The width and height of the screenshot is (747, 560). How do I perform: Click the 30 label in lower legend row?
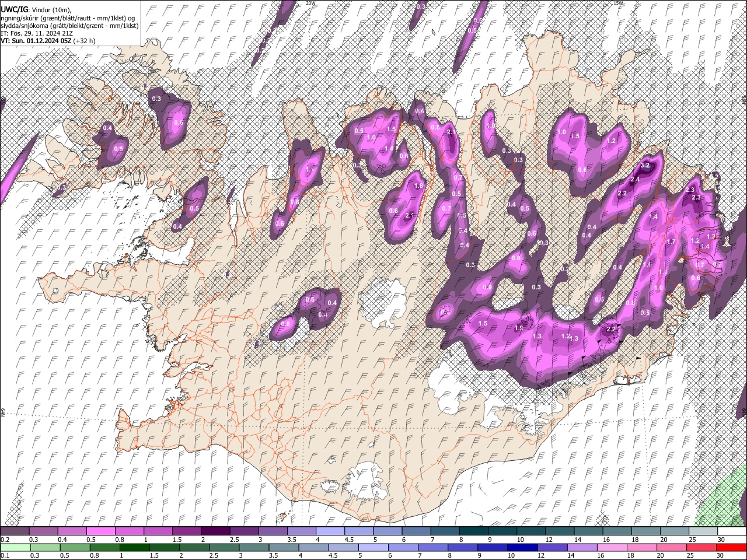pyautogui.click(x=721, y=556)
